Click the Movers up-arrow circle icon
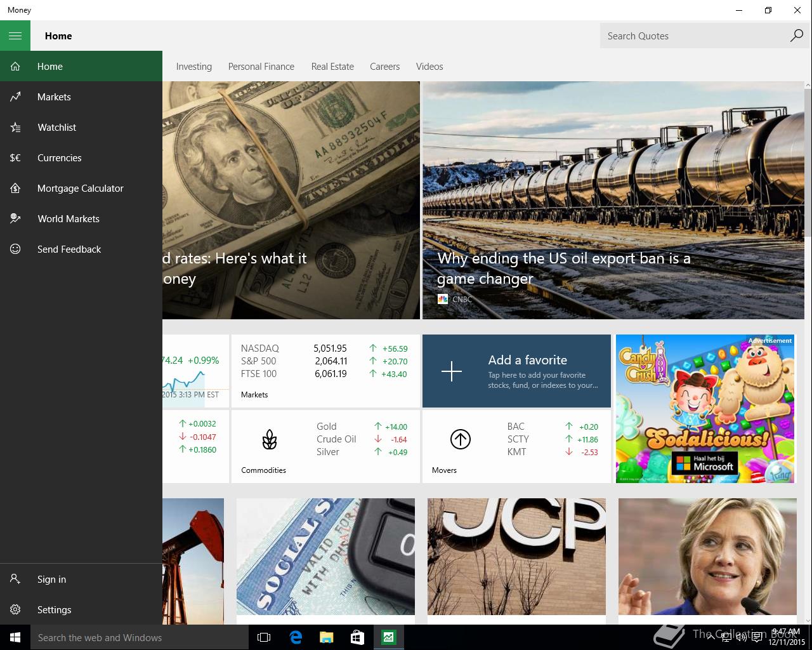The height and width of the screenshot is (650, 812). point(460,439)
